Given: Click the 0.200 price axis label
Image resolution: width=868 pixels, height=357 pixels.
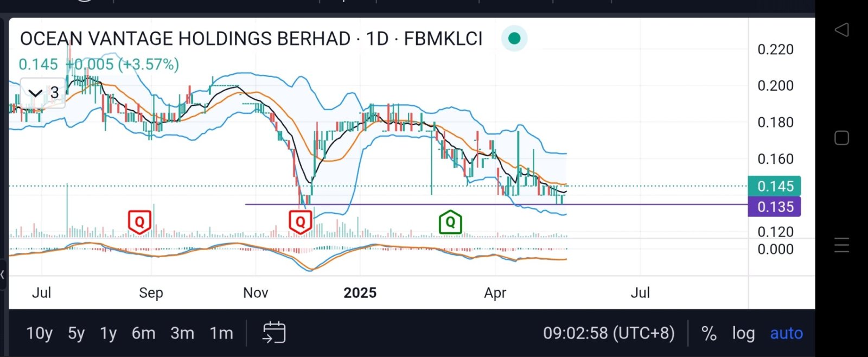Looking at the screenshot, I should 775,86.
